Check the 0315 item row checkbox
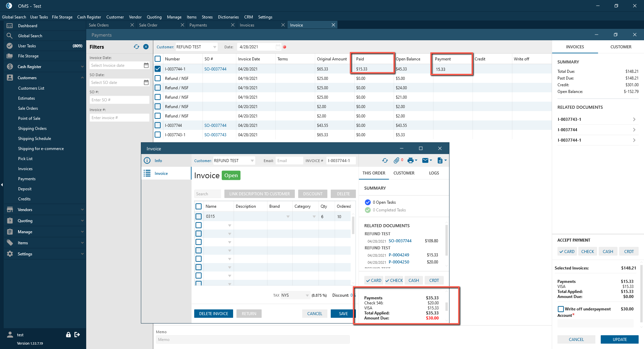644x349 pixels. [x=199, y=216]
